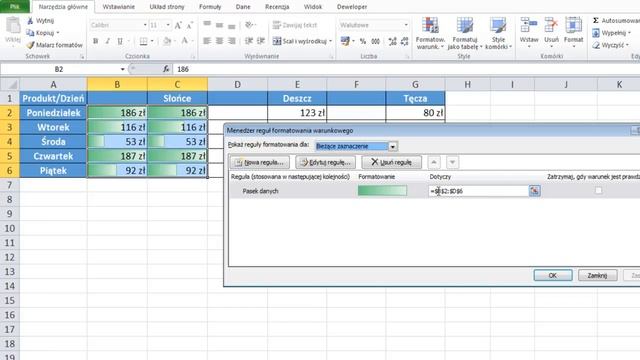This screenshot has height=360, width=640.
Task: Switch to the Wstawianie tab
Action: (x=118, y=7)
